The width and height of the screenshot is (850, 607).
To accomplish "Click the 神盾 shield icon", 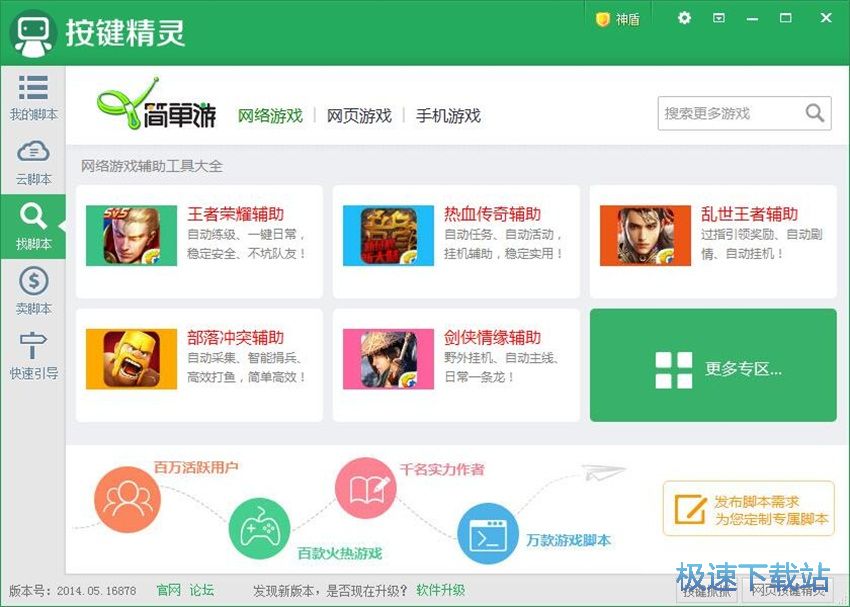I will pos(602,20).
